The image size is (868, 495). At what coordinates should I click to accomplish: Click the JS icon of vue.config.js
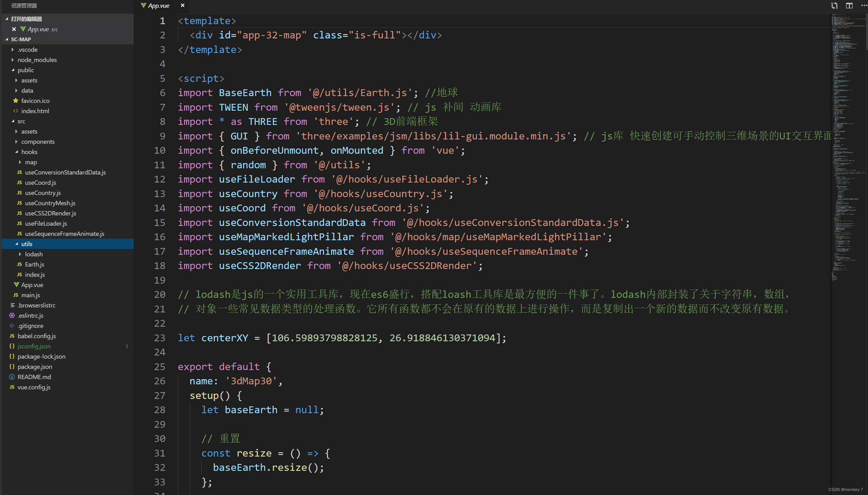pos(12,387)
